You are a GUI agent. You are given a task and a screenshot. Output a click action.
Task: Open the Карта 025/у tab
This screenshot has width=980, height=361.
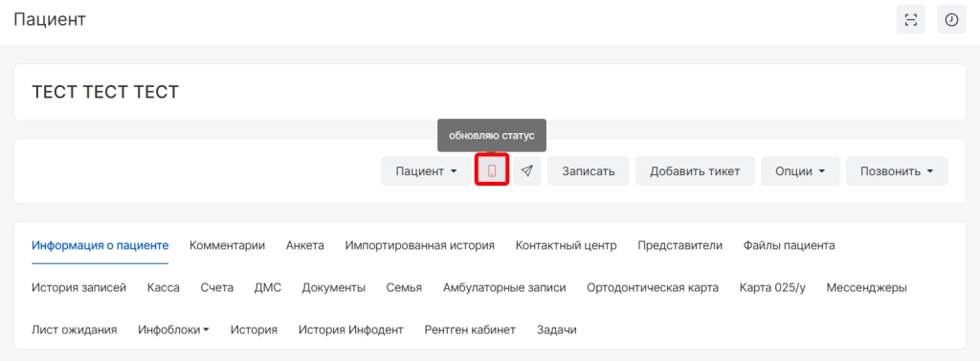tap(772, 288)
